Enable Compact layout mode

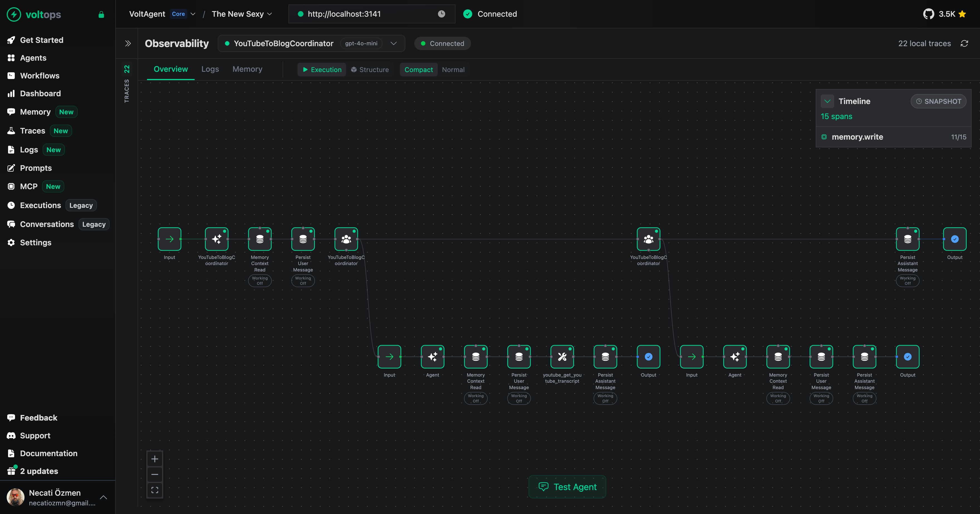click(x=418, y=70)
